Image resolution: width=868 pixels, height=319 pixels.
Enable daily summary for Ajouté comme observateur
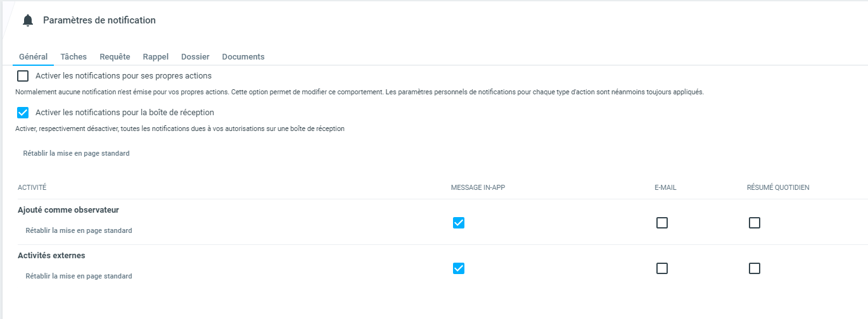pos(755,223)
